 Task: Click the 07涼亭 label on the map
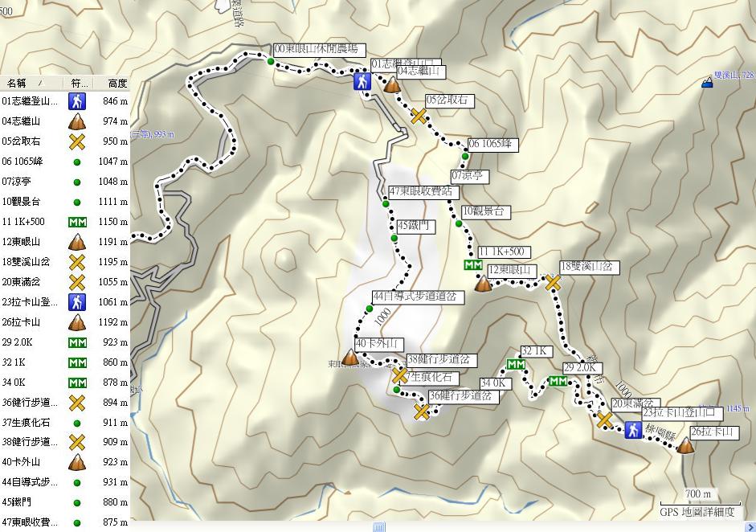click(470, 176)
